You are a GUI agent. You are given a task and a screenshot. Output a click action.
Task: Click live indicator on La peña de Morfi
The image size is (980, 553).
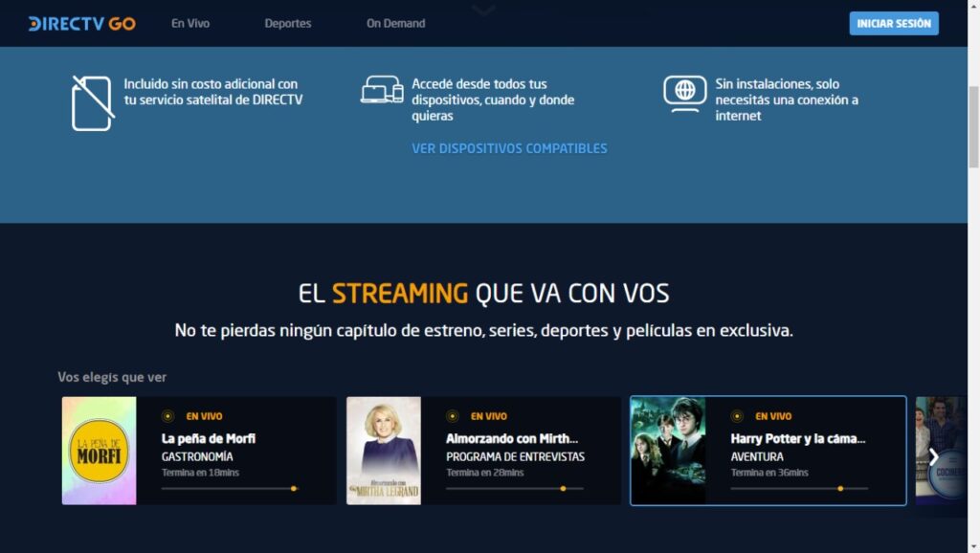[x=168, y=416]
